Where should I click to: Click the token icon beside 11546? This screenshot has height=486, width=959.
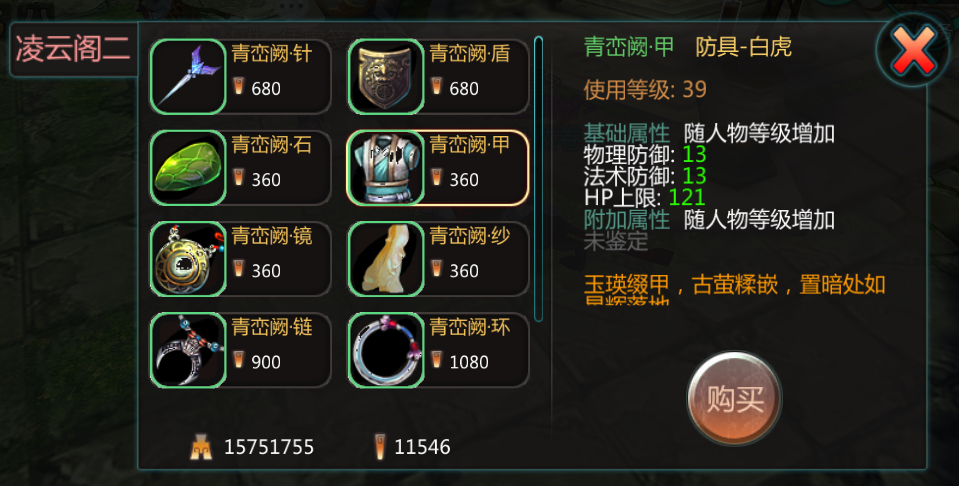pyautogui.click(x=380, y=447)
